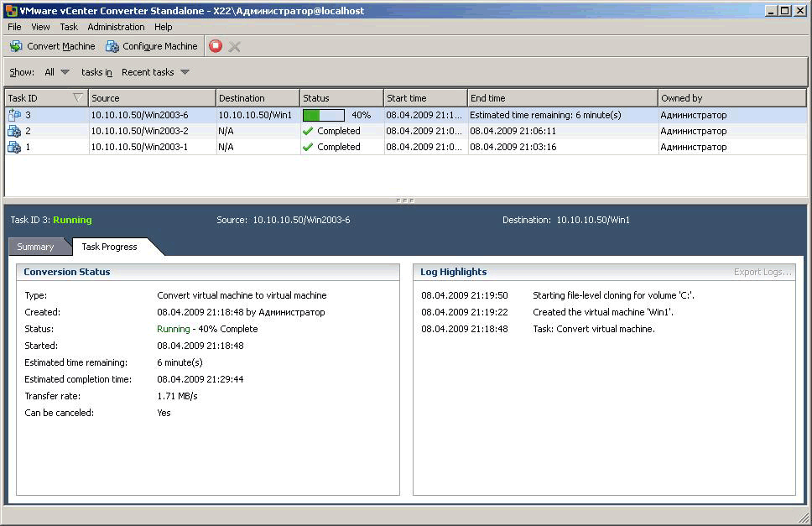Open the File menu
The width and height of the screenshot is (812, 526).
(14, 27)
